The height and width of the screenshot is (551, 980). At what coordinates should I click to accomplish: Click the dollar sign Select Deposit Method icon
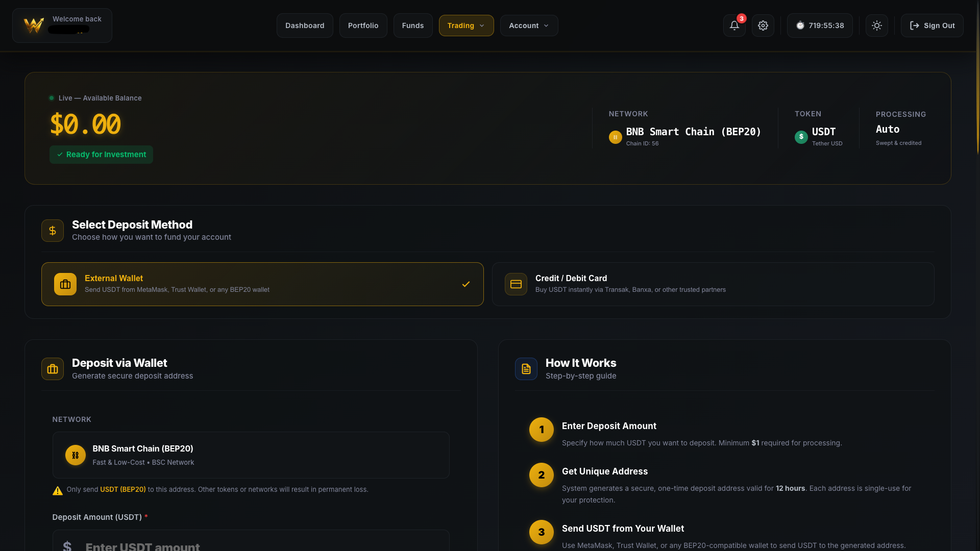53,231
